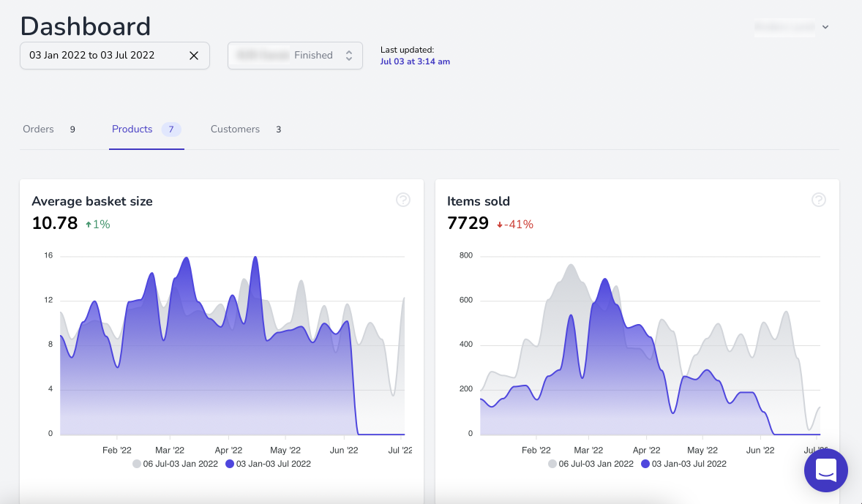862x504 pixels.
Task: Select the Products tab
Action: coord(132,129)
